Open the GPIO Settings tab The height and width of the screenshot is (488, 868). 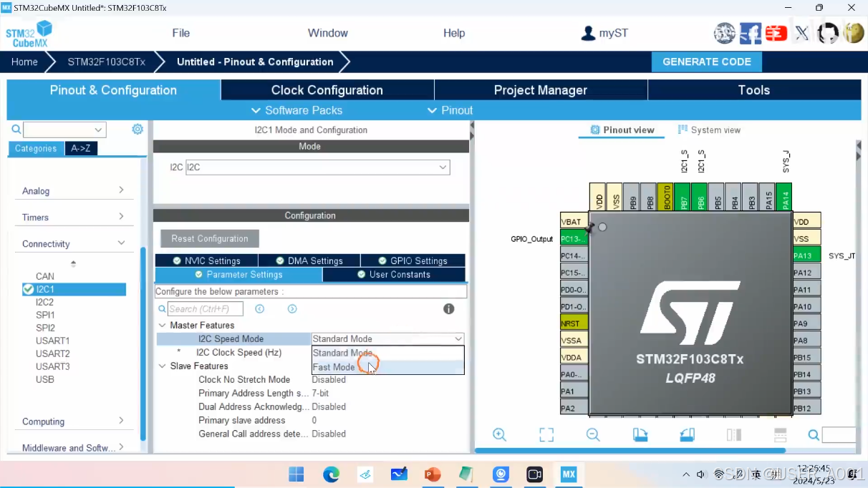pyautogui.click(x=413, y=260)
